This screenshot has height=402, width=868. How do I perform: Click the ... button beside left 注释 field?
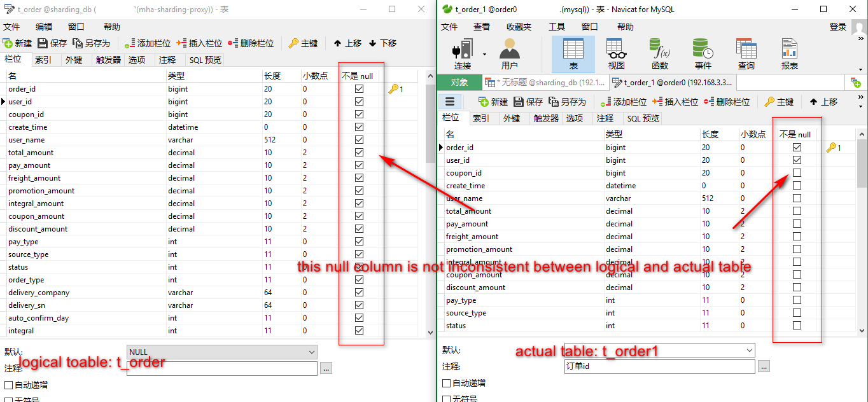[x=326, y=368]
